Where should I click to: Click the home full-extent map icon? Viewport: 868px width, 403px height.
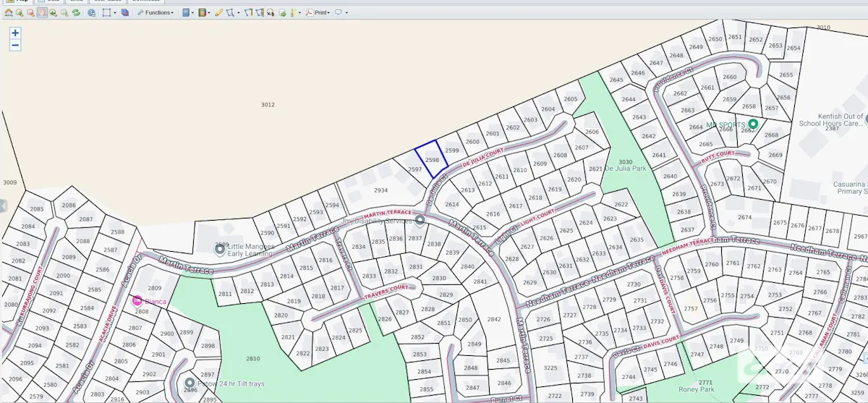(8, 12)
